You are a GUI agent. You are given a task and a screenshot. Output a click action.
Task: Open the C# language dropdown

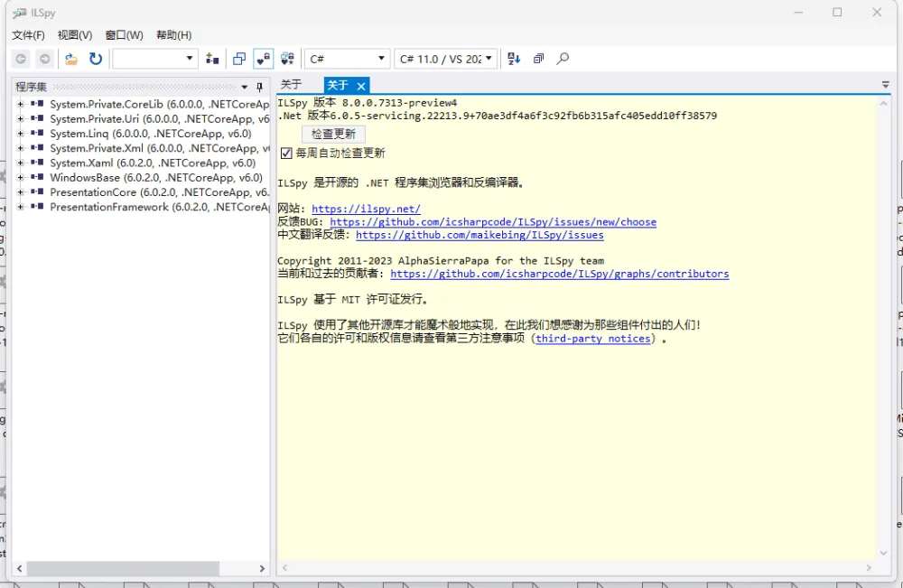click(x=348, y=58)
